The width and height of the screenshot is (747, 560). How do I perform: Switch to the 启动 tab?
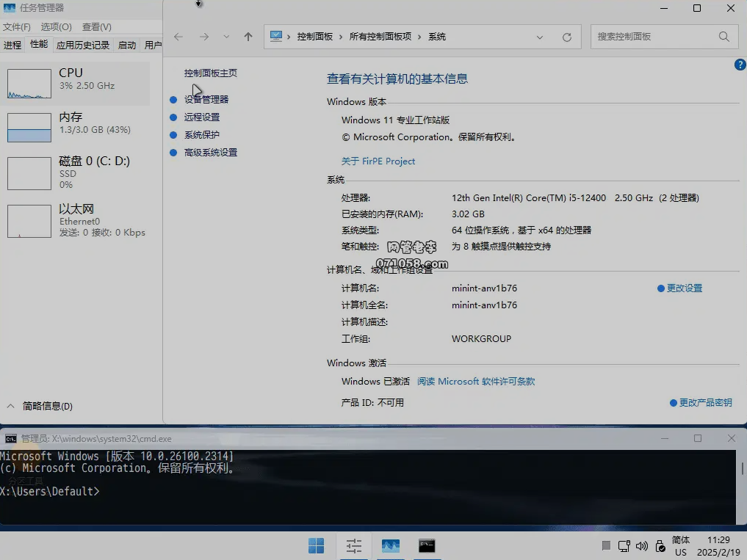click(127, 45)
